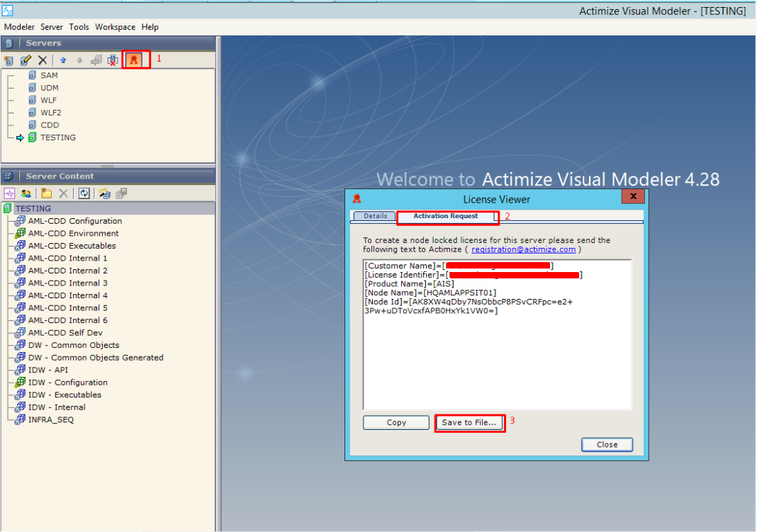Click the grayed cubes package icon
Image resolution: width=757 pixels, height=532 pixels.
coord(121,193)
